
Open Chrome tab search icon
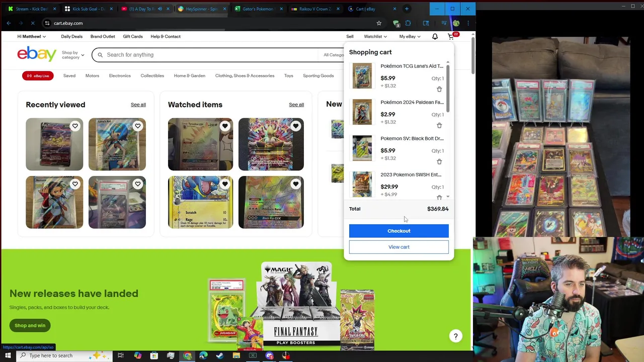[426, 23]
